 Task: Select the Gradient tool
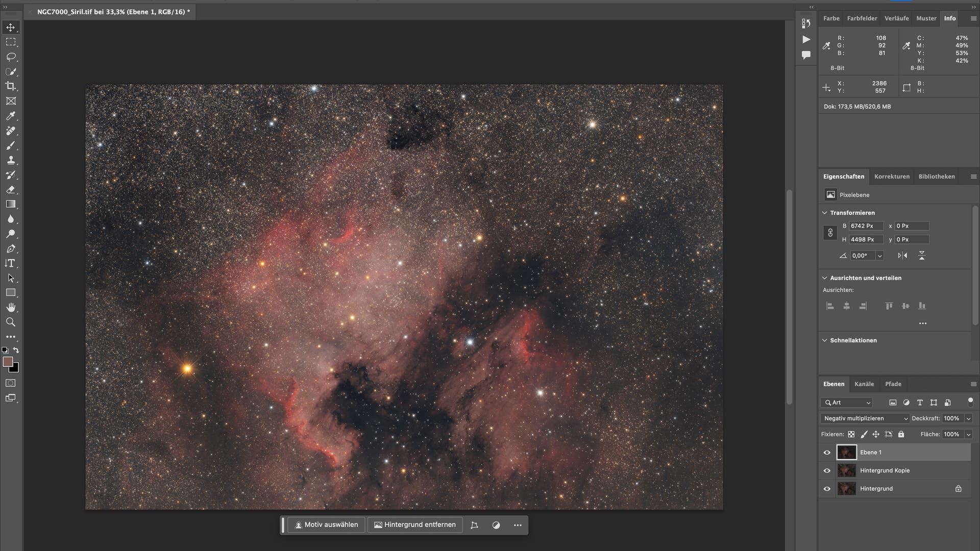point(11,204)
